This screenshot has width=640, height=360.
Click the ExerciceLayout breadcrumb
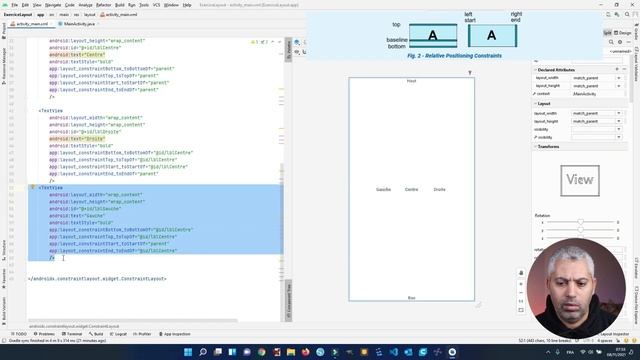click(18, 15)
